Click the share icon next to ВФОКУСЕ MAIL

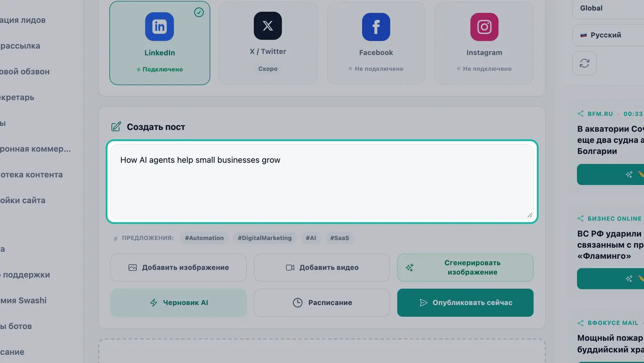pyautogui.click(x=581, y=323)
